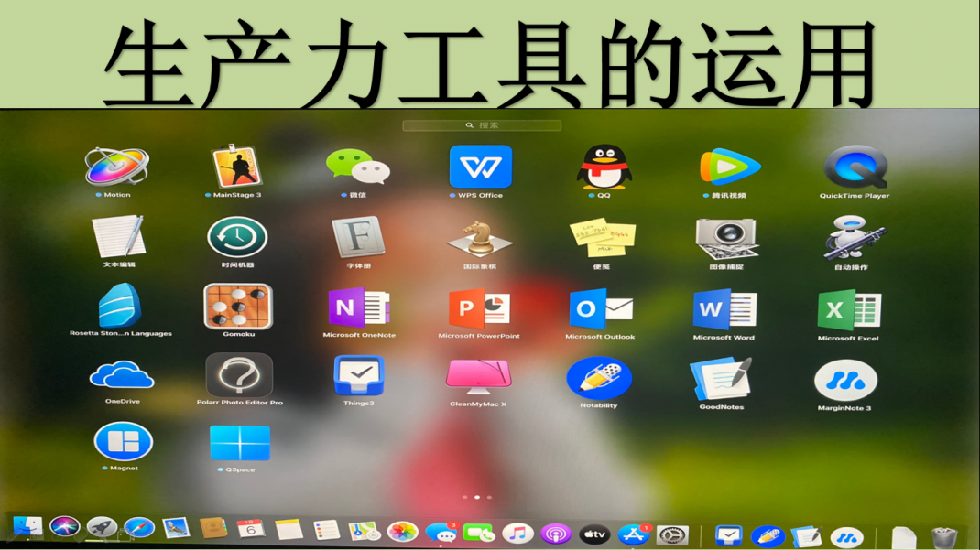Launch Microsoft Outlook
This screenshot has height=550, width=980.
click(601, 309)
